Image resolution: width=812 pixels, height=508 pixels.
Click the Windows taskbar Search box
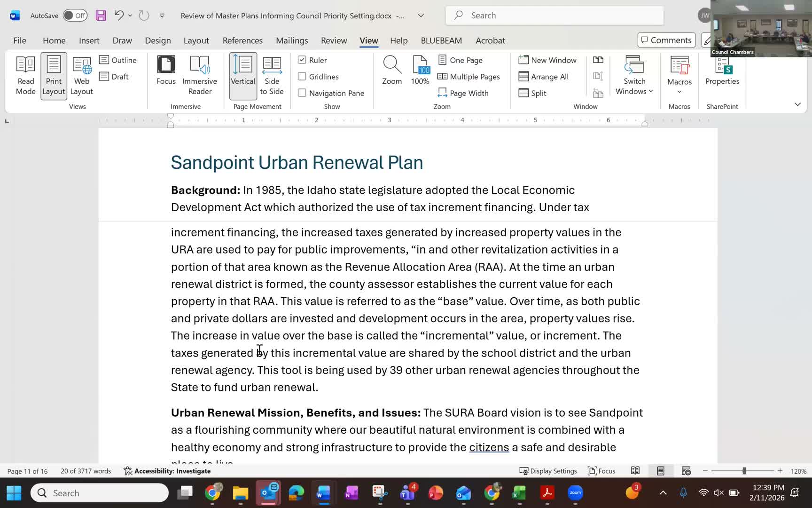coord(99,492)
